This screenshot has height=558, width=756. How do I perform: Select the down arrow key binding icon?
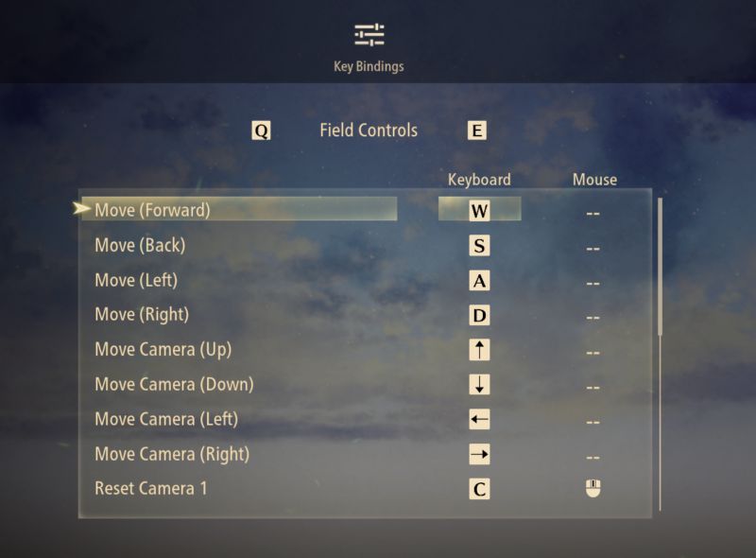(479, 385)
